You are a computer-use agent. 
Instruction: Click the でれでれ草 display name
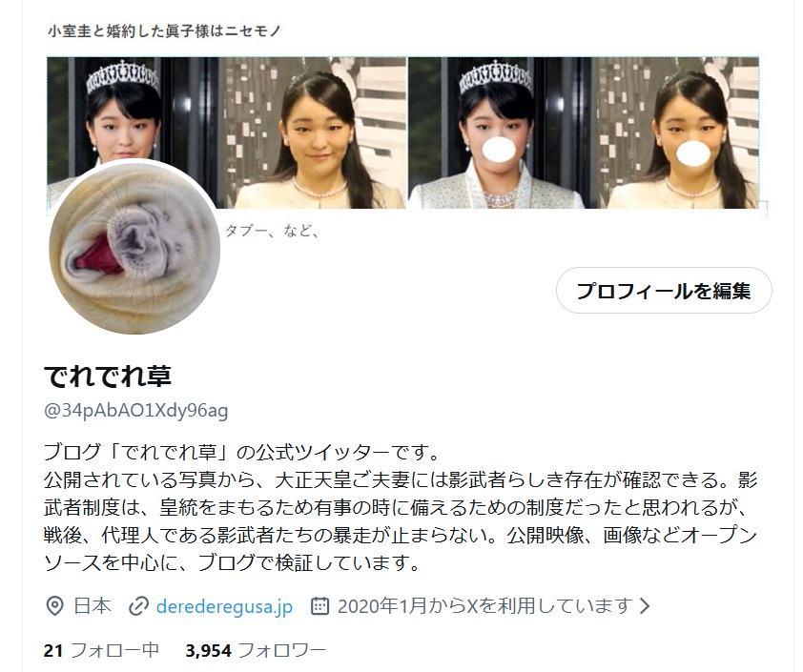(x=108, y=377)
